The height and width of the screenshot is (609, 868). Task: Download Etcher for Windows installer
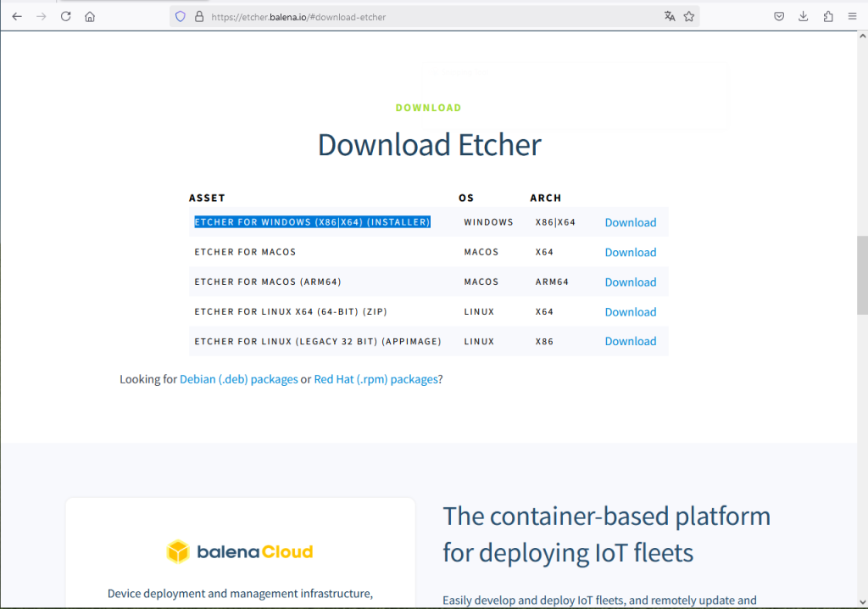631,222
